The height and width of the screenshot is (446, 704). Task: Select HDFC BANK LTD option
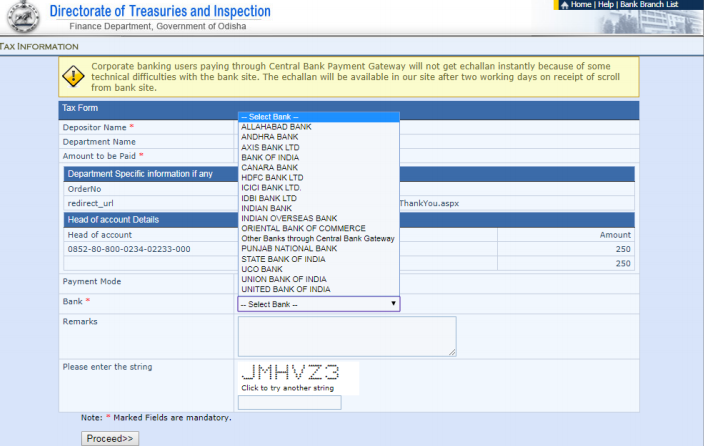tap(318, 177)
